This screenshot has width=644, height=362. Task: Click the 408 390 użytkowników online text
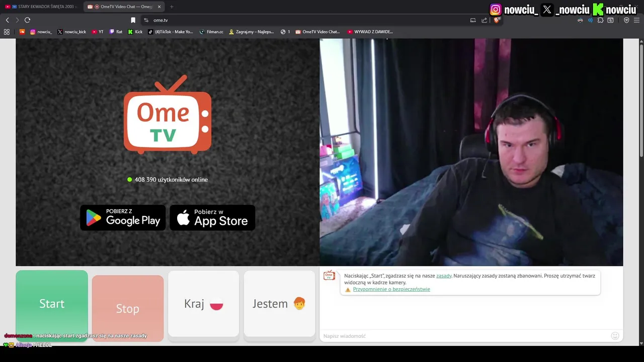(x=171, y=179)
